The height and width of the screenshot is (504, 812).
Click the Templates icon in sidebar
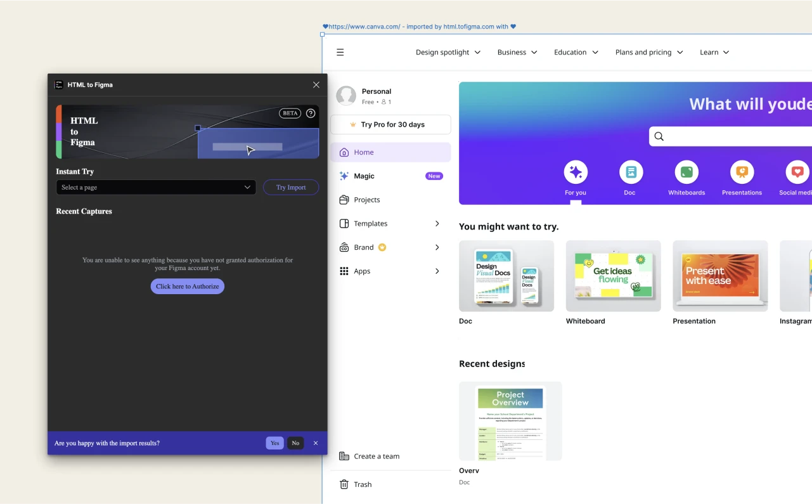[344, 224]
